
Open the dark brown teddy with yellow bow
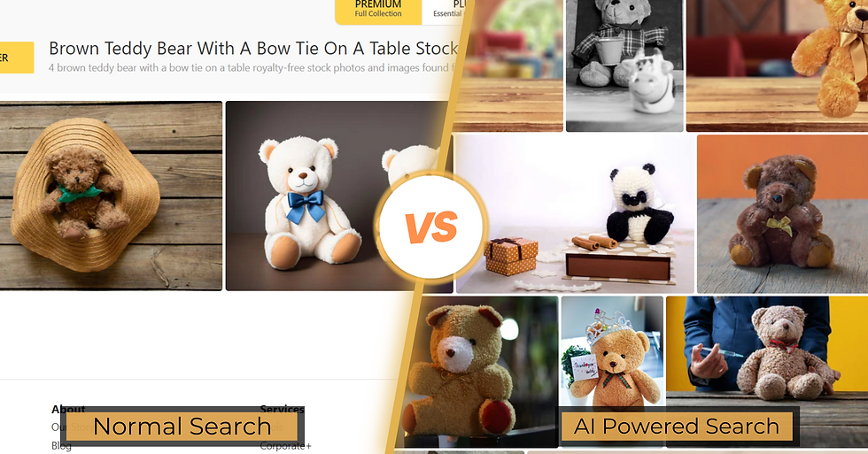point(782,213)
